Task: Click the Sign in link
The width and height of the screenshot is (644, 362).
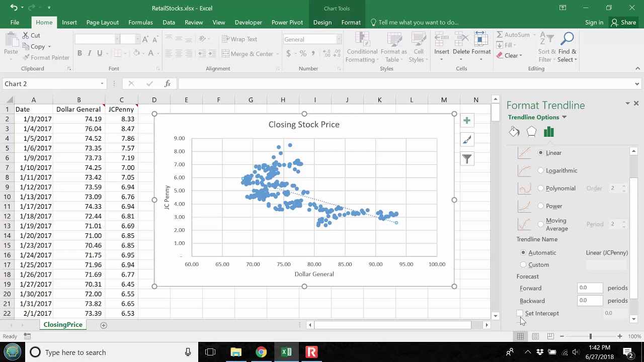Action: point(594,22)
